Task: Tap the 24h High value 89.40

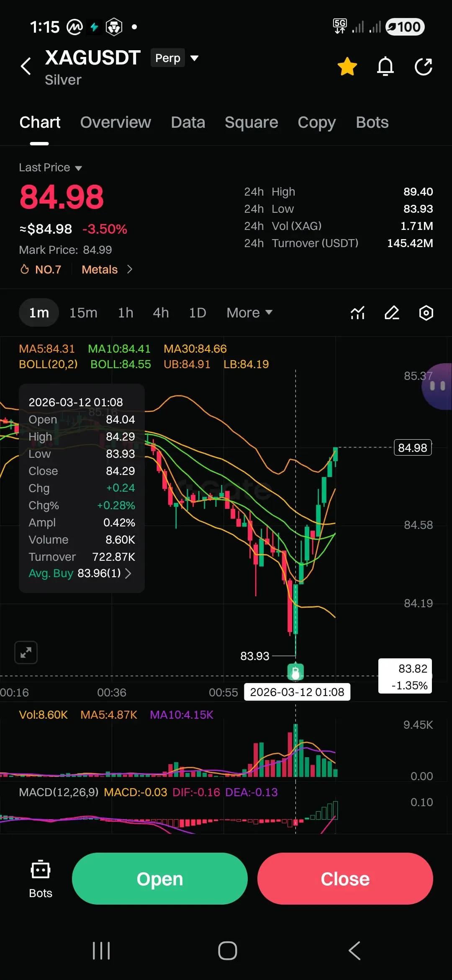Action: tap(418, 191)
